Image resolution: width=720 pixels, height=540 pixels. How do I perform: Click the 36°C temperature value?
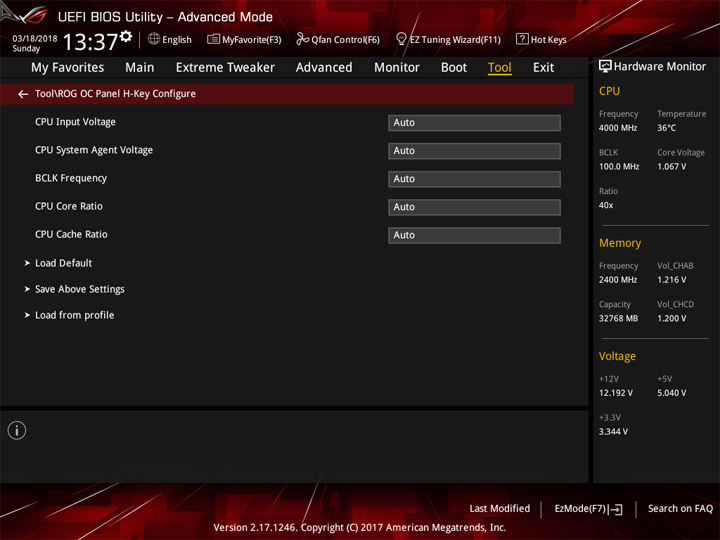pyautogui.click(x=666, y=128)
